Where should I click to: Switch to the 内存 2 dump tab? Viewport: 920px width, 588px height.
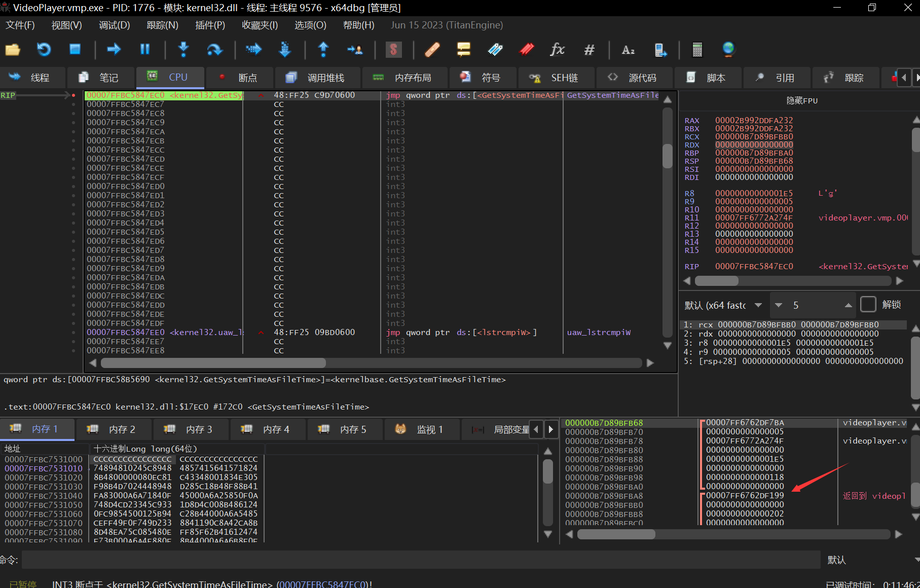pos(114,429)
